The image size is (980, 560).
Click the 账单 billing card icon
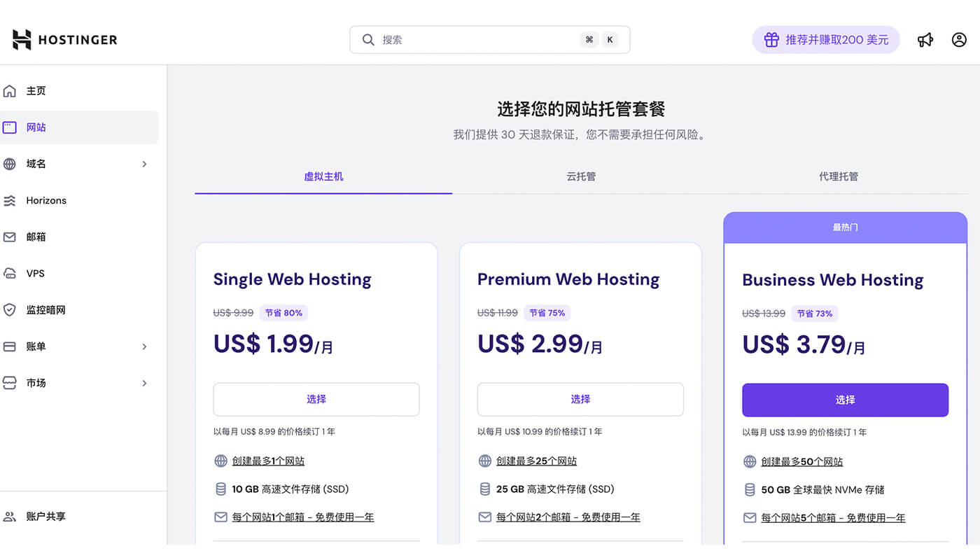tap(10, 346)
